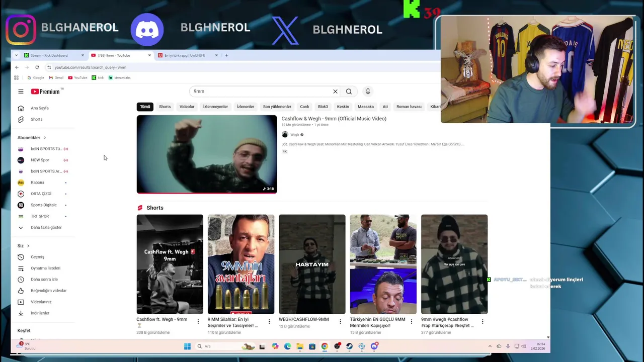The width and height of the screenshot is (644, 362).
Task: Open more options for Cashflow ft. Wegh short
Action: 198,322
